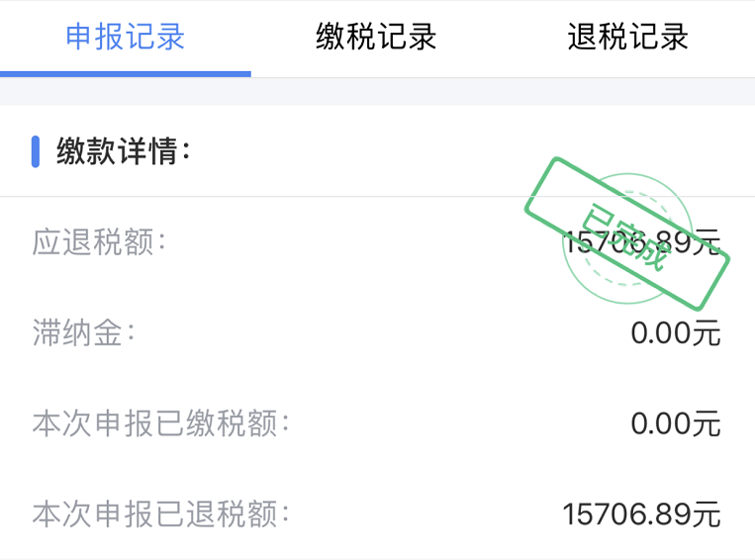This screenshot has height=560, width=755.
Task: Tap the 滞纳金 value 0.00元
Action: tap(676, 333)
